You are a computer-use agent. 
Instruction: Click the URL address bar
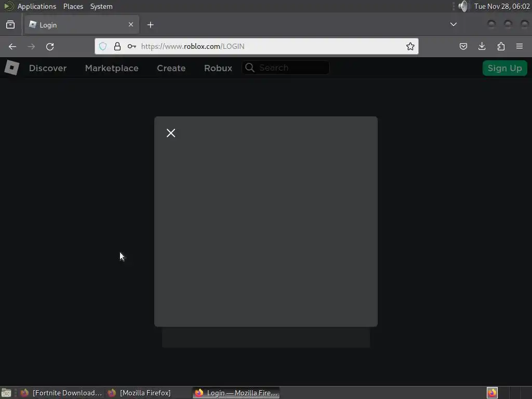[257, 46]
